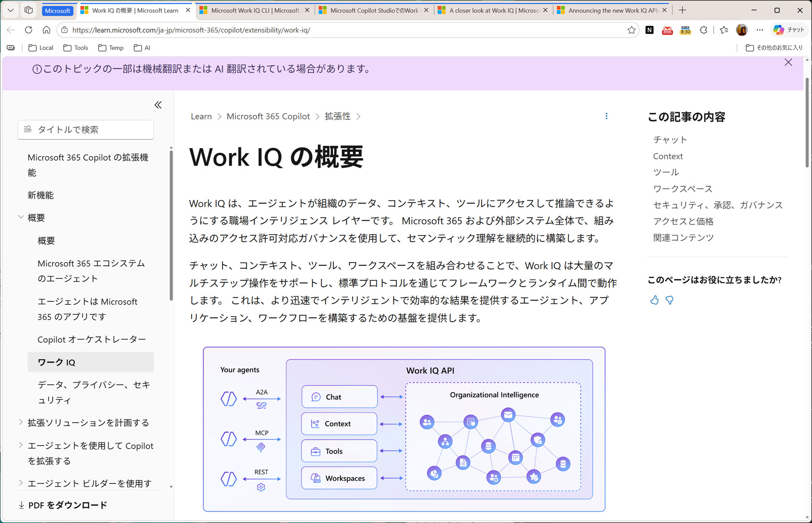812x523 pixels.
Task: Open the Local bookmarks folder
Action: click(41, 48)
